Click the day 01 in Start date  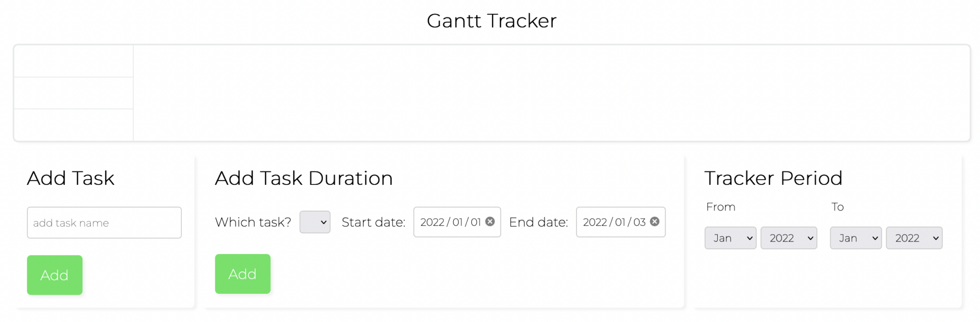(476, 222)
